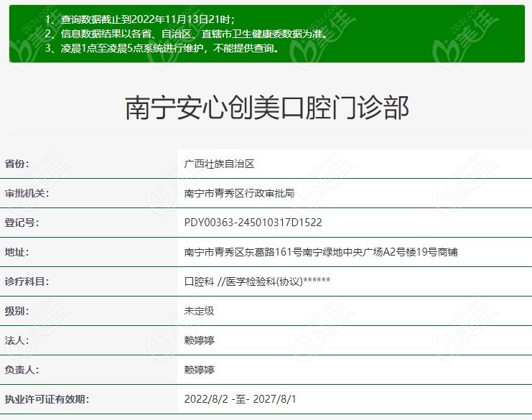
Task: Select the 登记号 row label
Action: click(22, 223)
